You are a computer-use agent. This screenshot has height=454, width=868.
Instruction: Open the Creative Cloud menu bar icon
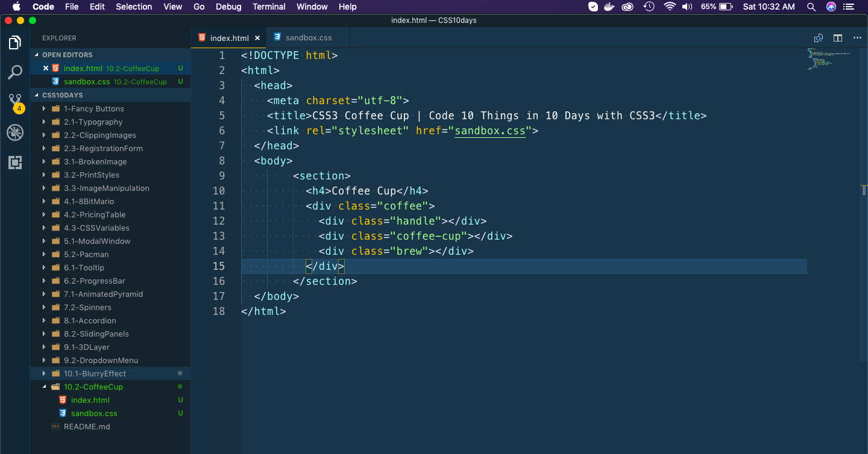(629, 7)
